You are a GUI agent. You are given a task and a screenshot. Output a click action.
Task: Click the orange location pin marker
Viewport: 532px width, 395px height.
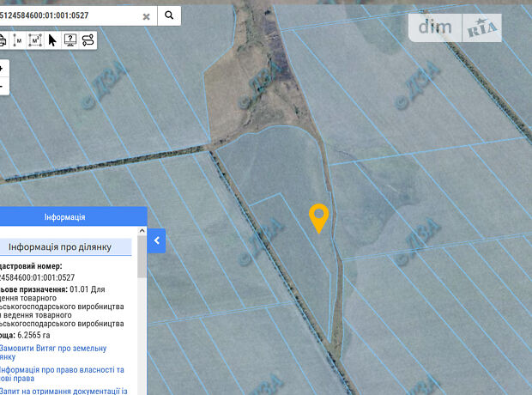[x=318, y=217]
